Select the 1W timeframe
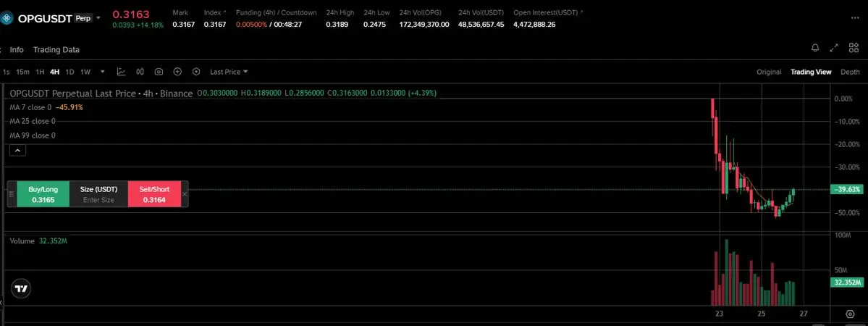This screenshot has height=326, width=868. coord(85,72)
